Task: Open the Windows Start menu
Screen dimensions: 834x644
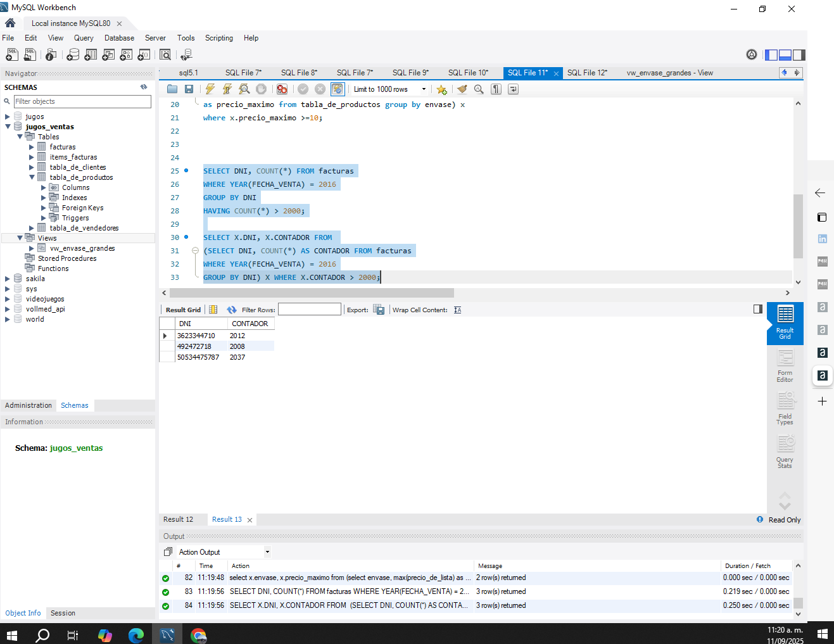Action: pos(12,634)
